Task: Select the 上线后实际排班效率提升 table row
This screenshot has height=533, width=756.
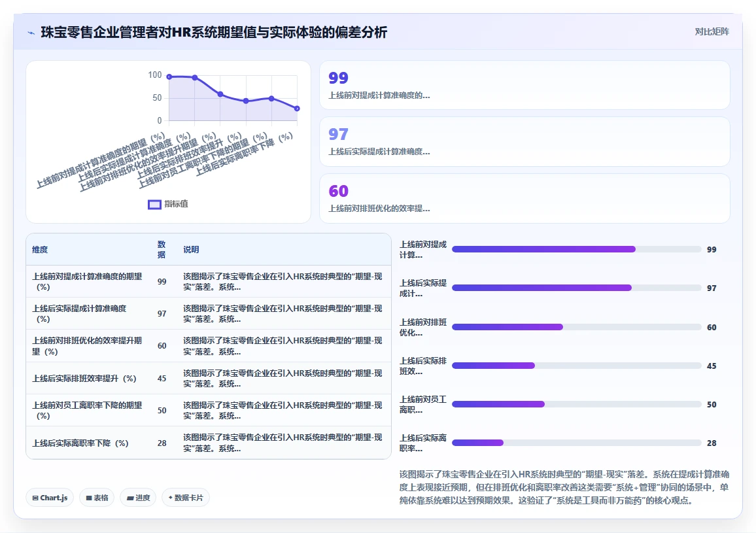Action: coord(208,378)
